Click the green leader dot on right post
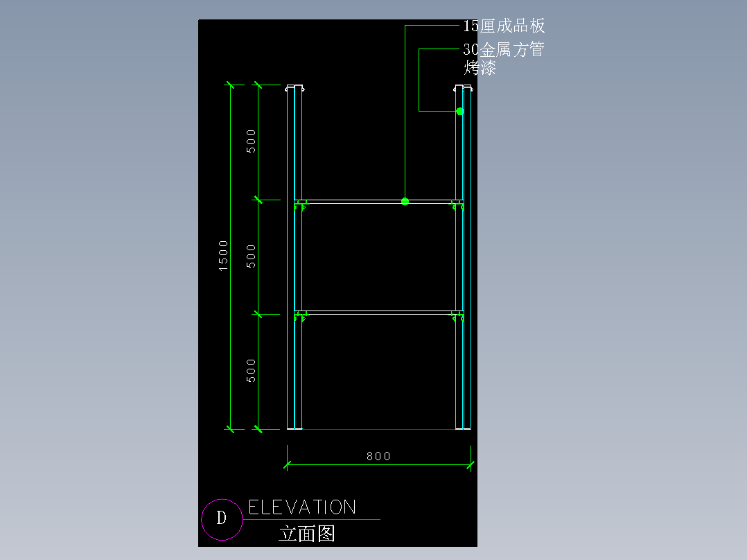 tap(459, 111)
